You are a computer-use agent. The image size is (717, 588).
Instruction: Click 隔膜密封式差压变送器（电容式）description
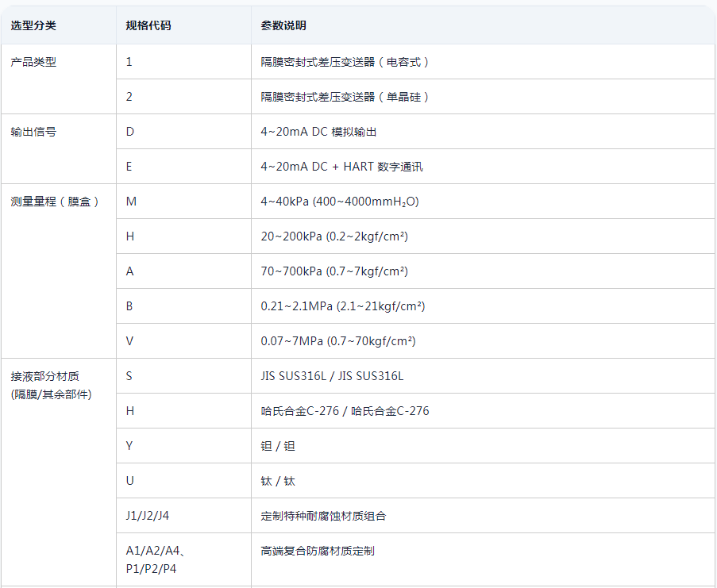pyautogui.click(x=345, y=62)
